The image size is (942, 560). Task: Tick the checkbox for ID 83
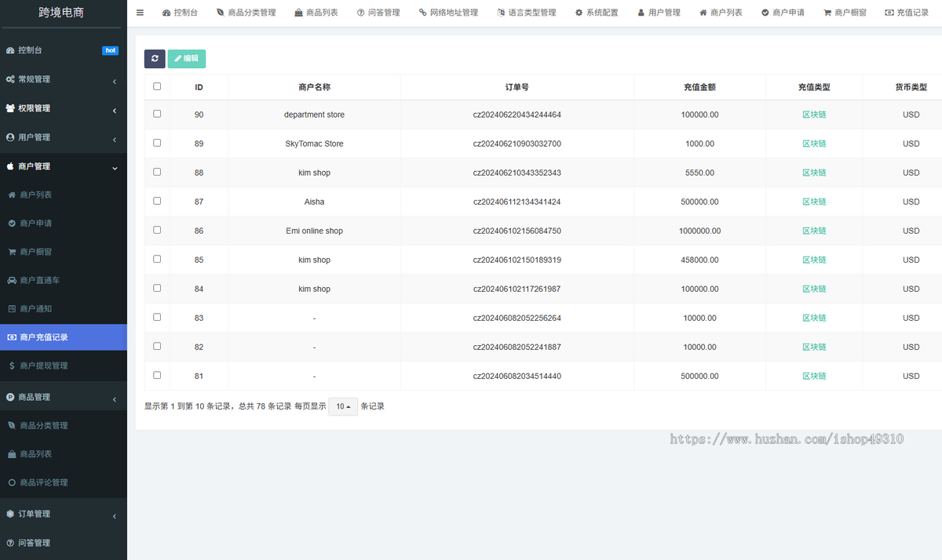[x=157, y=317]
